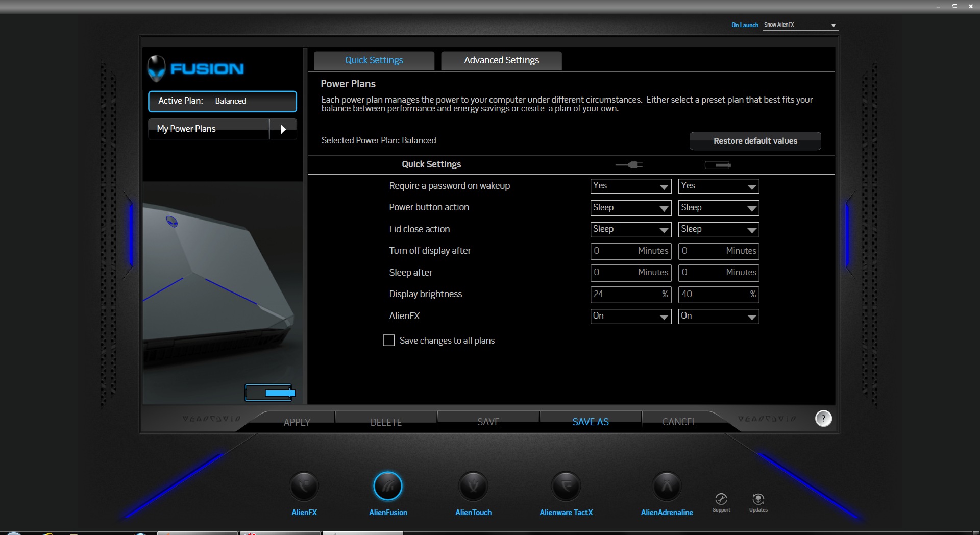Click battery Display brightness 40% field
980x535 pixels.
pos(718,295)
